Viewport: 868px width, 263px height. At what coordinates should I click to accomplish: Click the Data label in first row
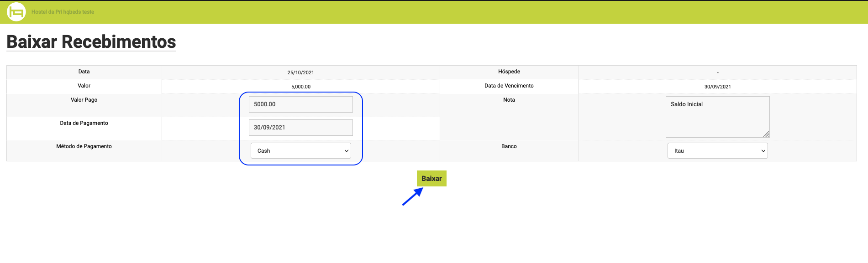[84, 72]
